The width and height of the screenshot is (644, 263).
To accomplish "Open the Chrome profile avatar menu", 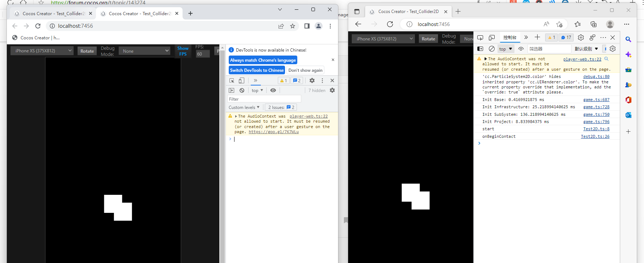I will 319,26.
